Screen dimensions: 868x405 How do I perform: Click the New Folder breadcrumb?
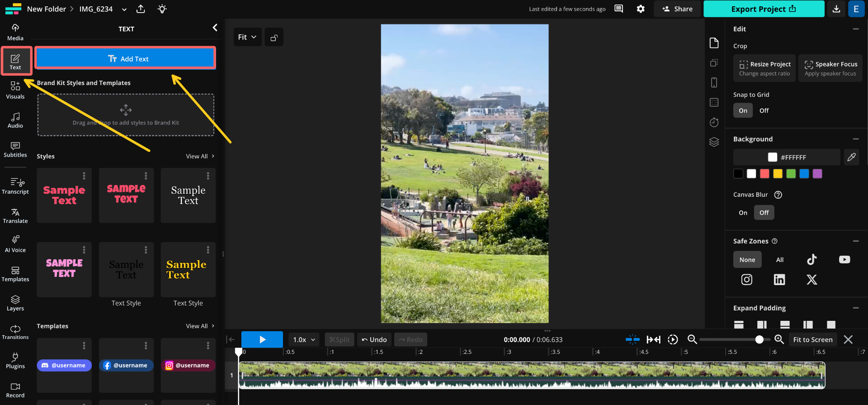click(x=47, y=9)
